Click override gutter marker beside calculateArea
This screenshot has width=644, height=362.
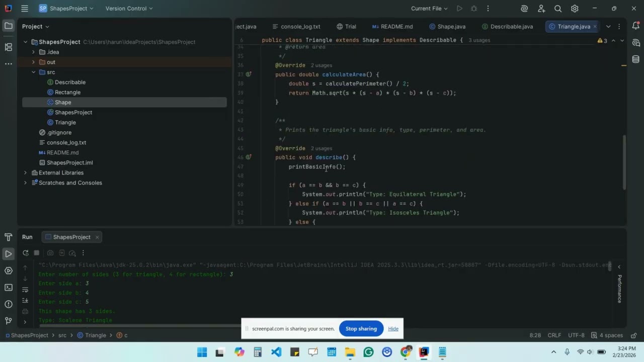[249, 74]
